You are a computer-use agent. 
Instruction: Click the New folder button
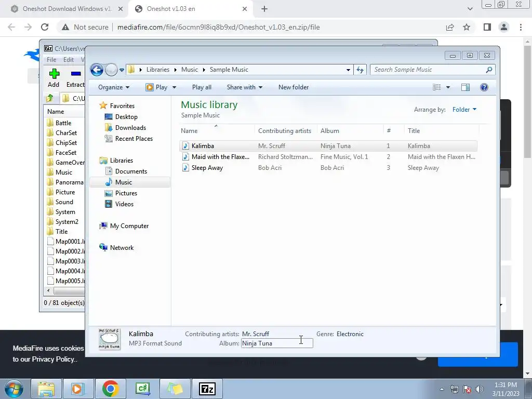(294, 87)
